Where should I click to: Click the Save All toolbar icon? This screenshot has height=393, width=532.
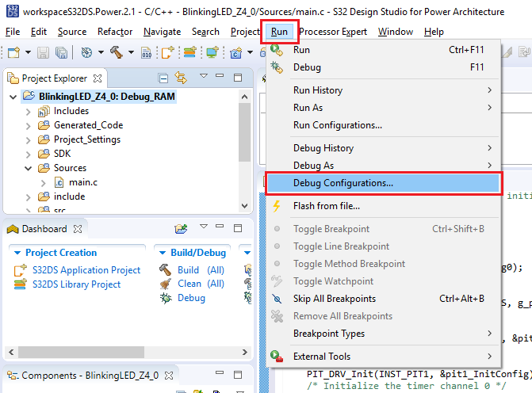(61, 52)
